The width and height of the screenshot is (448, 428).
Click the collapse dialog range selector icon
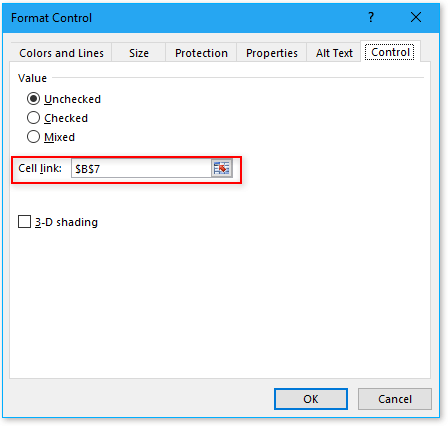pyautogui.click(x=222, y=168)
